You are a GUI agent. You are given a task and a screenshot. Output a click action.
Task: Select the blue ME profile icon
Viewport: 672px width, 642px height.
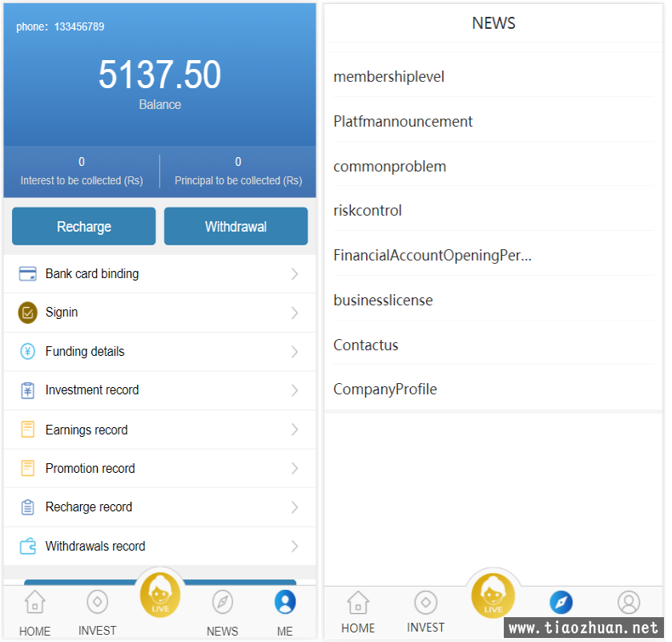tap(285, 602)
